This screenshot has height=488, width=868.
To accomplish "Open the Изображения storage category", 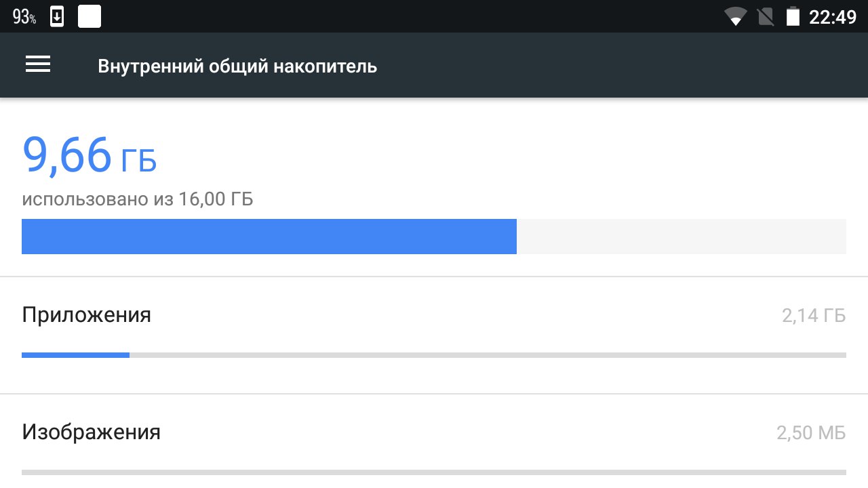I will pyautogui.click(x=92, y=432).
